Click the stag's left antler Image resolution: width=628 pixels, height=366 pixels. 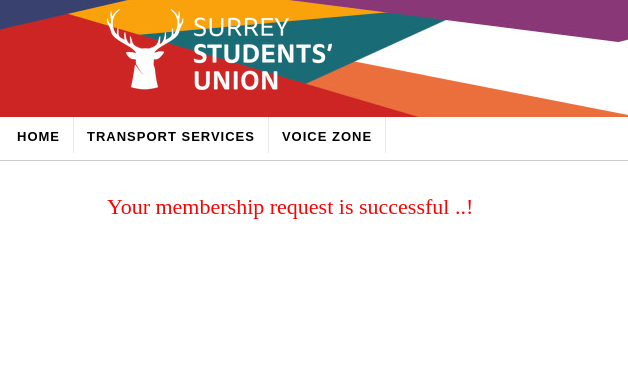[x=120, y=30]
